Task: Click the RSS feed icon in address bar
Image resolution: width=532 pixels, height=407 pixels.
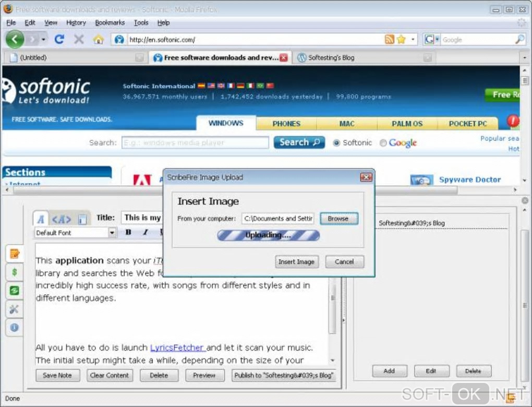Action: pos(389,39)
